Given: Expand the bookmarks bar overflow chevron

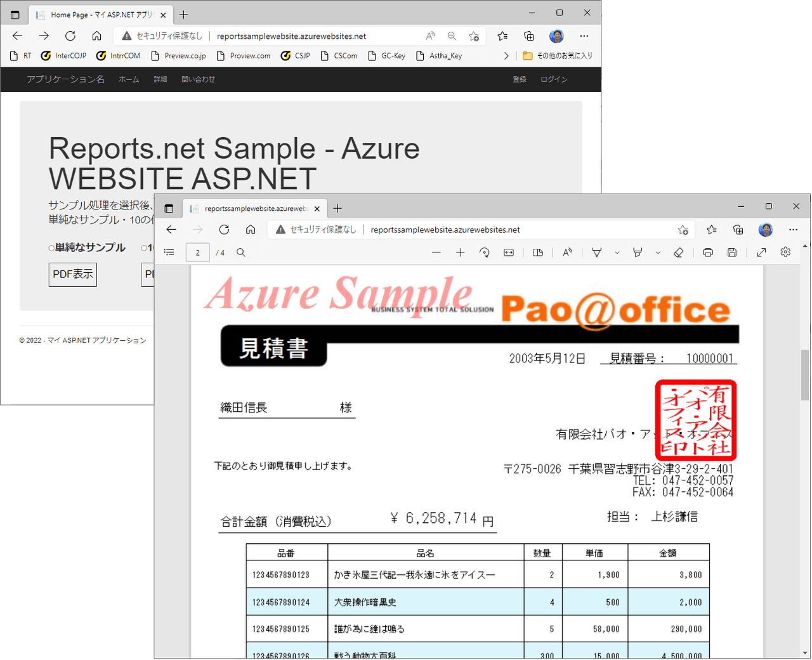Looking at the screenshot, I should (x=506, y=56).
